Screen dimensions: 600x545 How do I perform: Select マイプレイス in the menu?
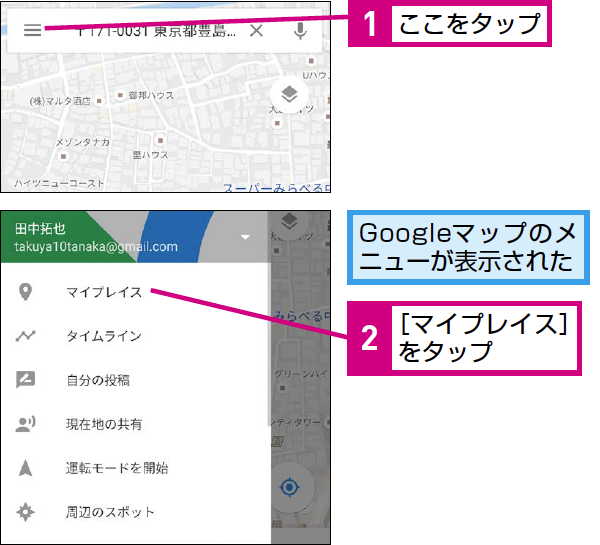[104, 292]
